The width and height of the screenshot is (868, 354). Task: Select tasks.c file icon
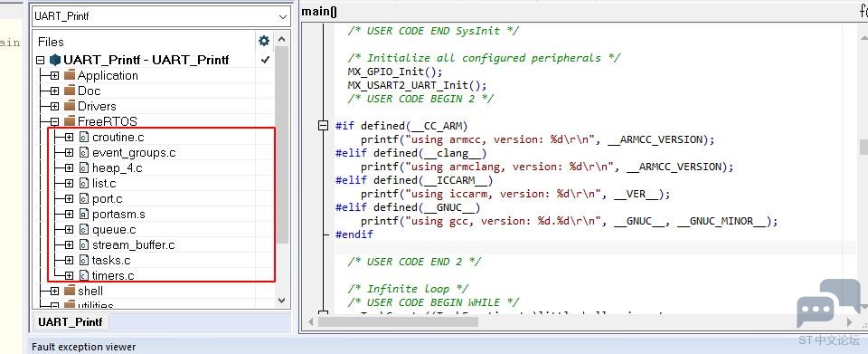(83, 260)
